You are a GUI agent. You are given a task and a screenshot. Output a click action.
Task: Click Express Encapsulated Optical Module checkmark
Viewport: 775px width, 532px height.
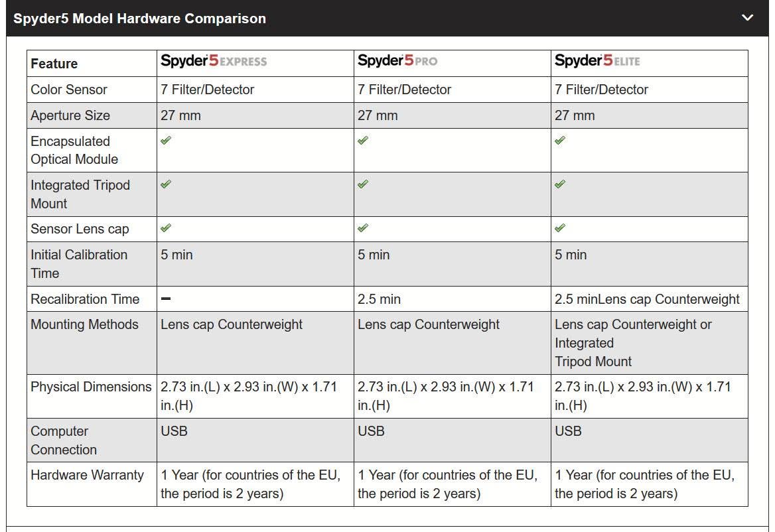pyautogui.click(x=166, y=140)
